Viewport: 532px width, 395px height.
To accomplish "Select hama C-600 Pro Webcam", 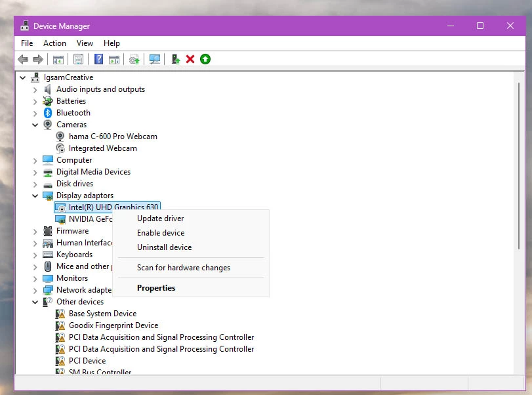I will (113, 136).
